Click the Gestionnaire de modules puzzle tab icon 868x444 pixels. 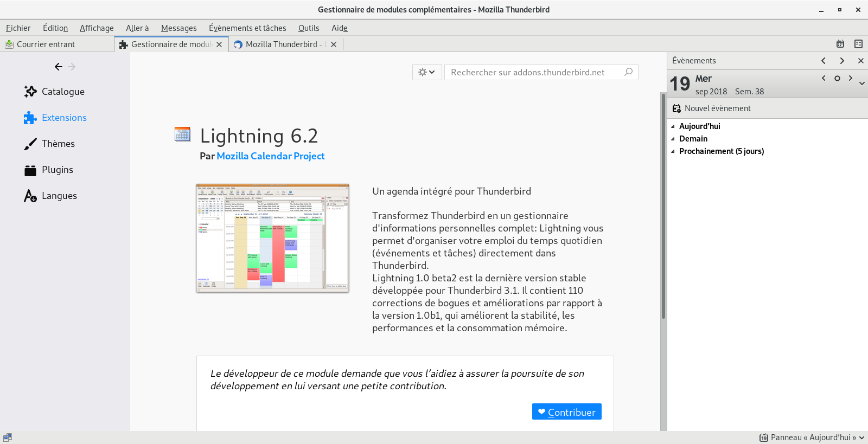pos(123,44)
